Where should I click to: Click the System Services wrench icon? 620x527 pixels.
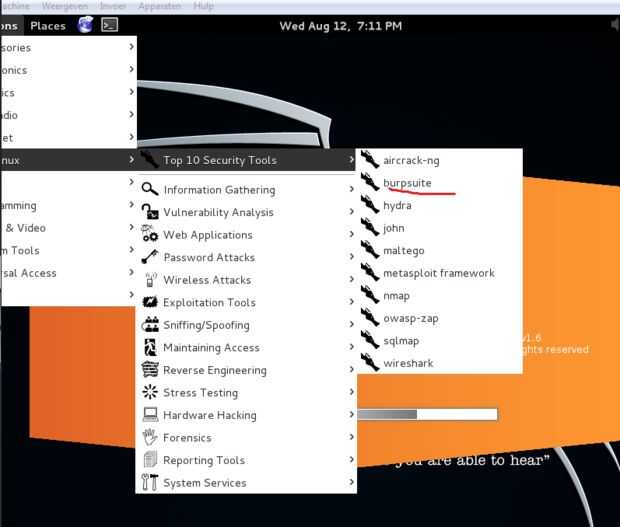[150, 482]
